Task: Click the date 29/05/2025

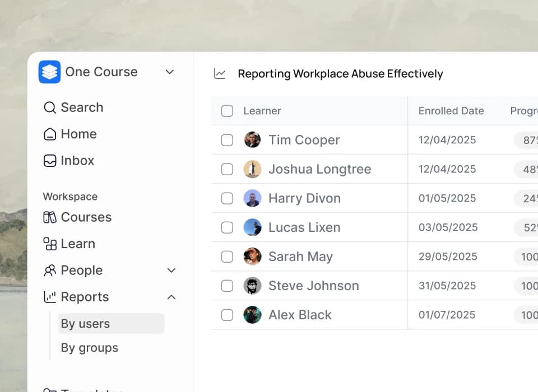Action: (448, 256)
